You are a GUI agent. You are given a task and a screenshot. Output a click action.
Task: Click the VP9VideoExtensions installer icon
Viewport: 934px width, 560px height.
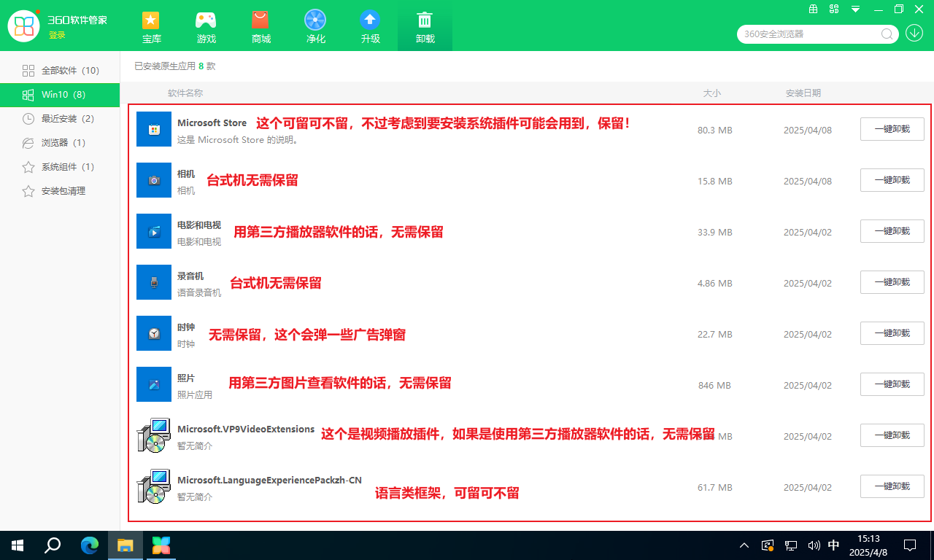[x=154, y=435]
